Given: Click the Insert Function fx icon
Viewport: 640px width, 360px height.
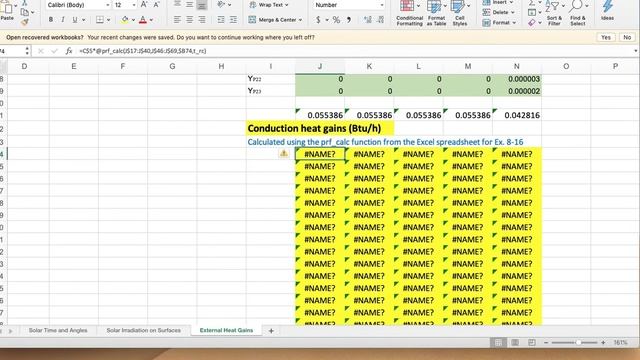Looking at the screenshot, I should pyautogui.click(x=69, y=51).
